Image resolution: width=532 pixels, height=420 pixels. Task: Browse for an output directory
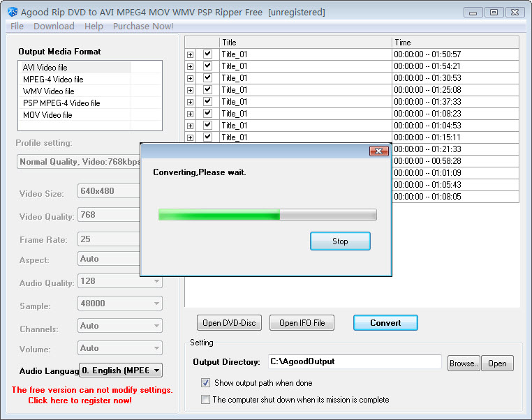[x=464, y=363]
